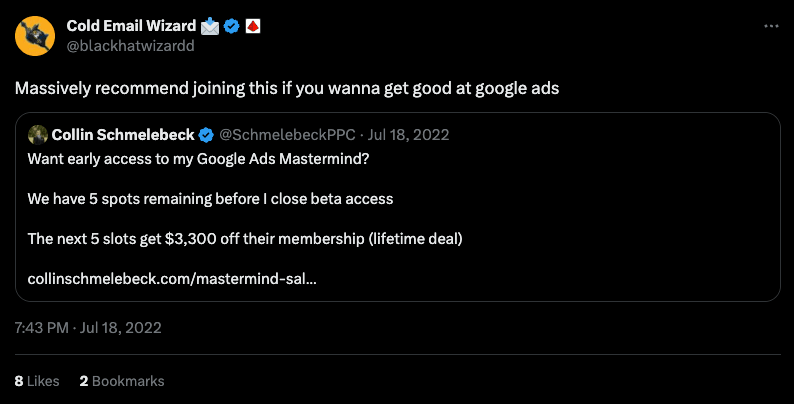Click the "We have 5 spots remaining" line
Viewport: 794px width, 404px height.
[x=210, y=198]
